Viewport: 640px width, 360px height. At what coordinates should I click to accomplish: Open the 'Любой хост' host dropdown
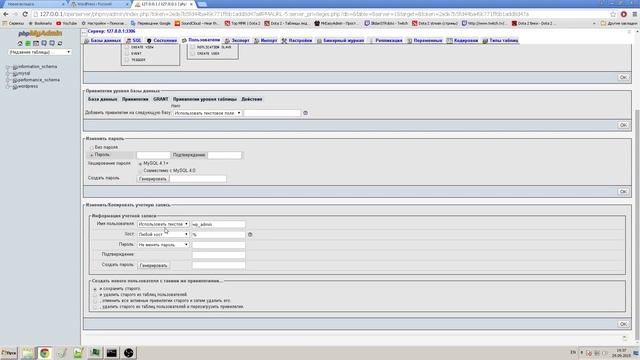[x=163, y=235]
